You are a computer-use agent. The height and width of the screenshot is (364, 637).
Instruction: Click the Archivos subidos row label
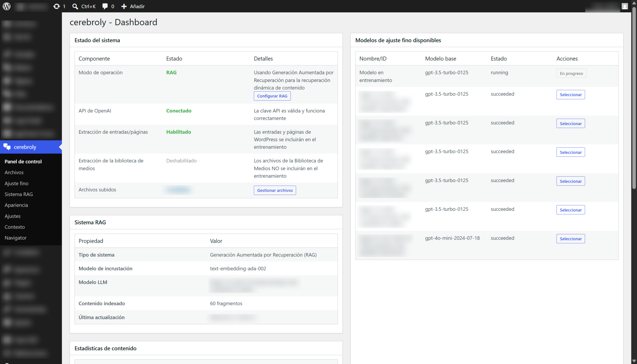[x=97, y=190]
